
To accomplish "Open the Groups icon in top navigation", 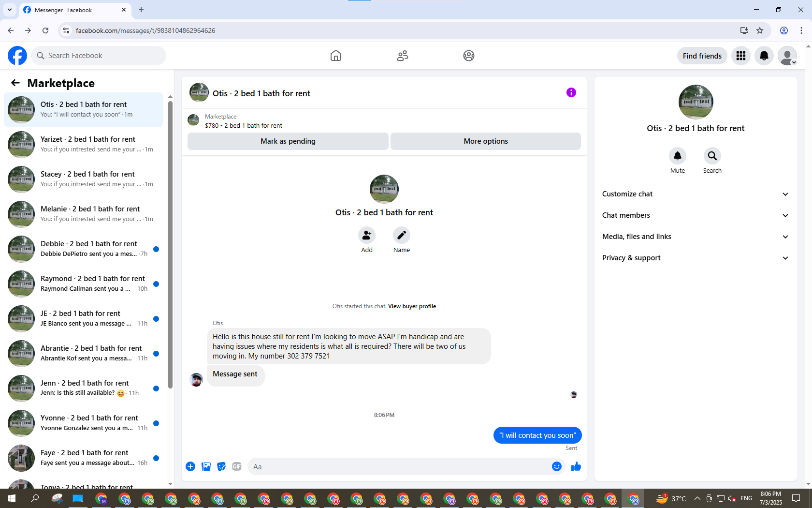I will pos(469,56).
